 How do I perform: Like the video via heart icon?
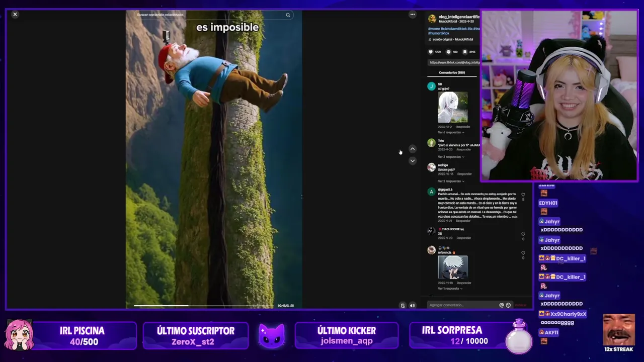431,52
